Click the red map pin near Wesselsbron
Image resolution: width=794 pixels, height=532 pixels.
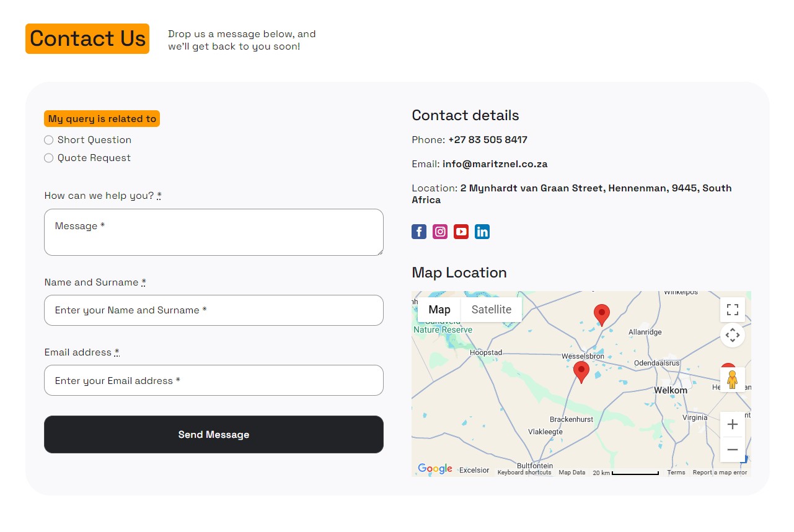pos(581,372)
